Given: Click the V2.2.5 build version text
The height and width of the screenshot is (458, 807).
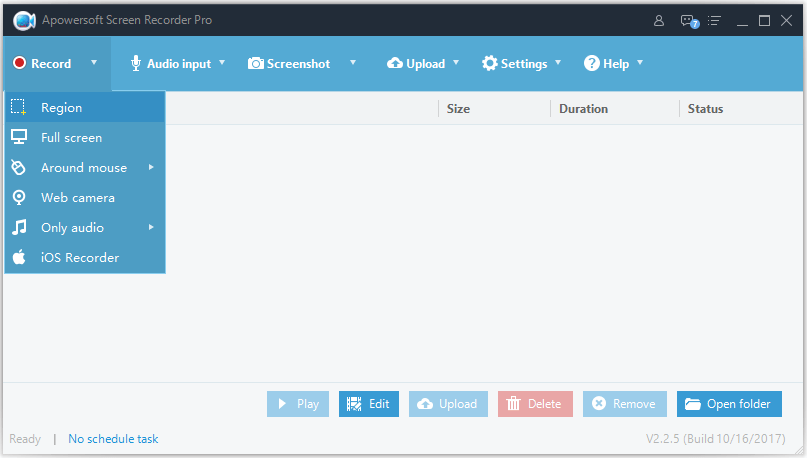Looking at the screenshot, I should (715, 439).
